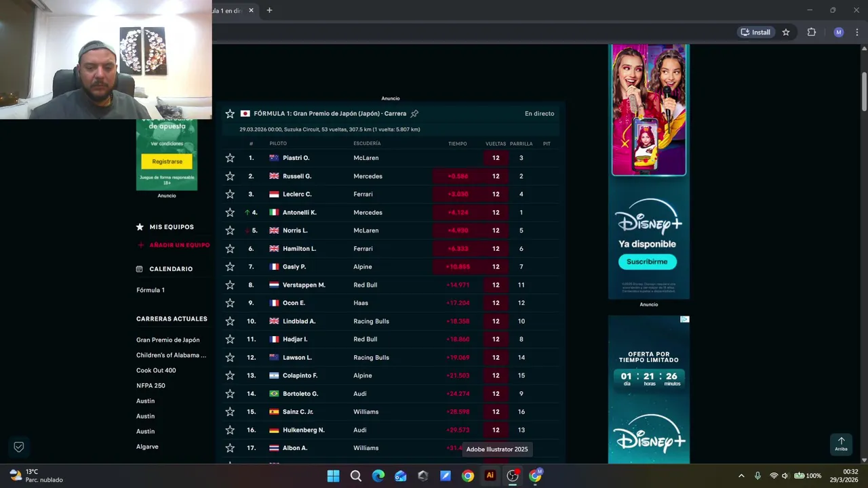This screenshot has width=868, height=488.
Task: Open the calendar icon beside Calendario
Action: 140,269
